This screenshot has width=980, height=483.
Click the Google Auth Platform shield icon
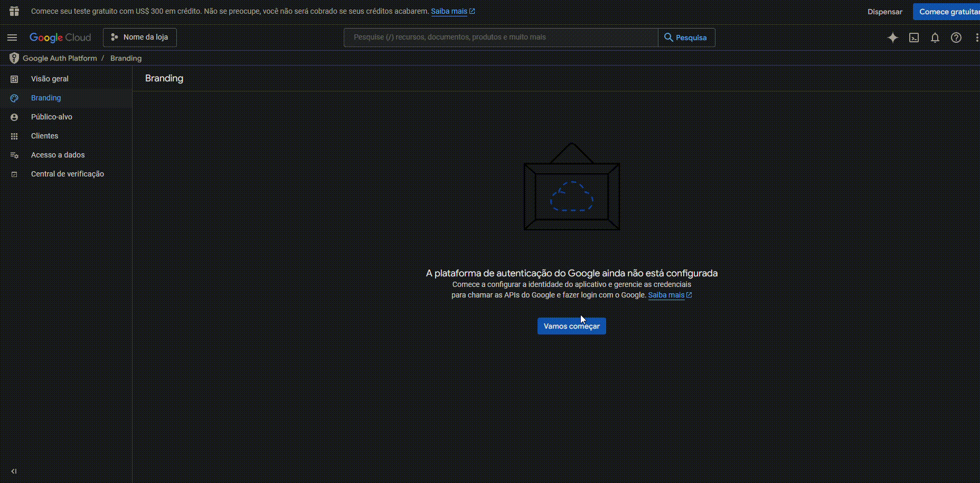pyautogui.click(x=14, y=58)
